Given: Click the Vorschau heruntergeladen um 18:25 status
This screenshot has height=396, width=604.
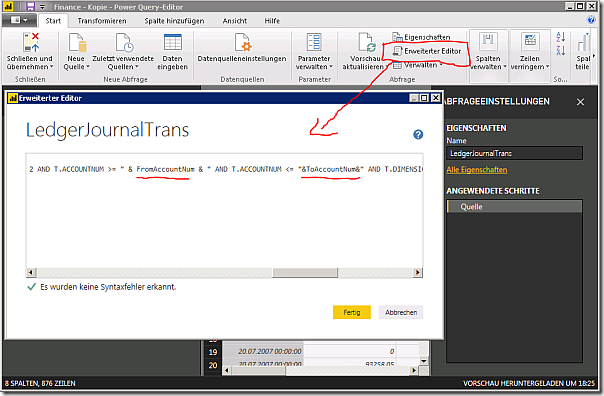Looking at the screenshot, I should click(x=528, y=383).
